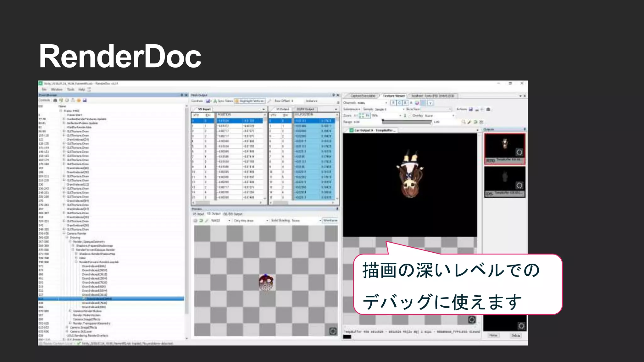Open the Channels dropdown
The height and width of the screenshot is (362, 644).
point(372,103)
